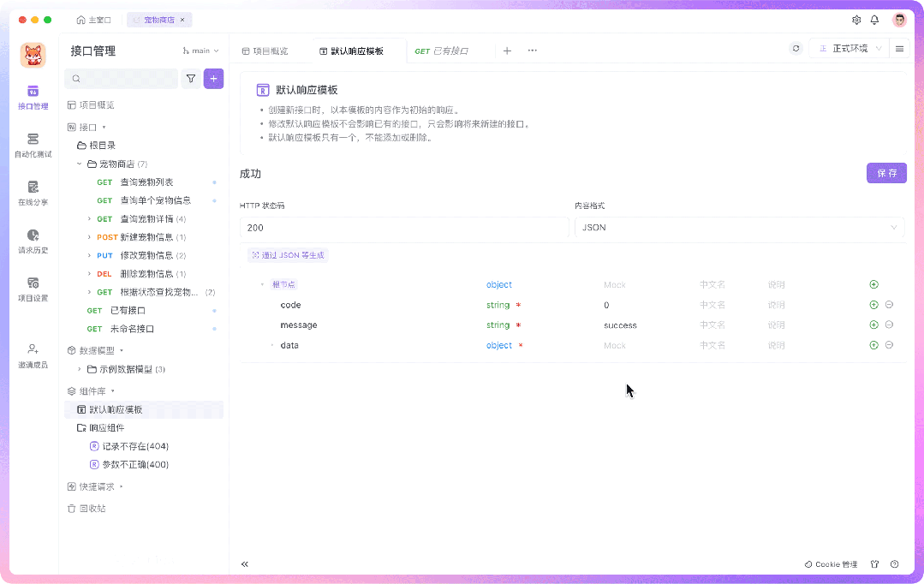Add a child field under the data node

[873, 345]
